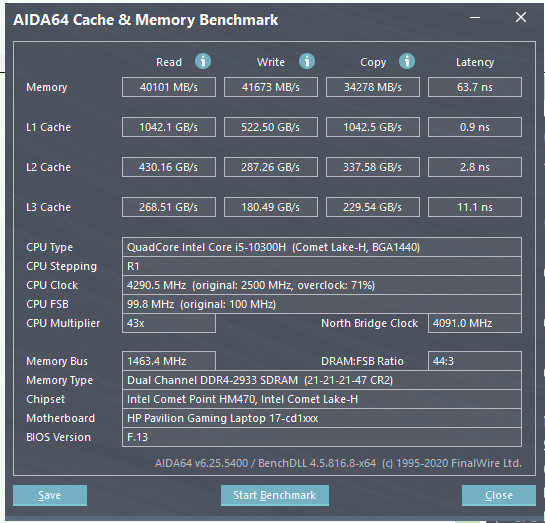Click the Memory Type DDR4-2933 field
This screenshot has height=523, width=545.
(x=322, y=380)
